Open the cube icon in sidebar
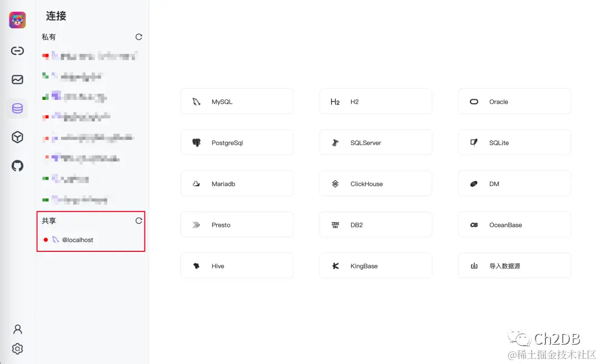This screenshot has width=600, height=364. 17,137
